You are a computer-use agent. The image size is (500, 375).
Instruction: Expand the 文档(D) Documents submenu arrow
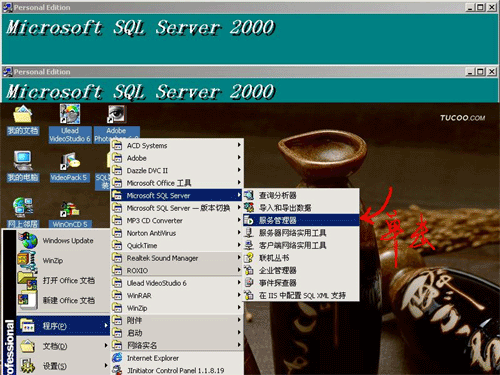tap(106, 346)
